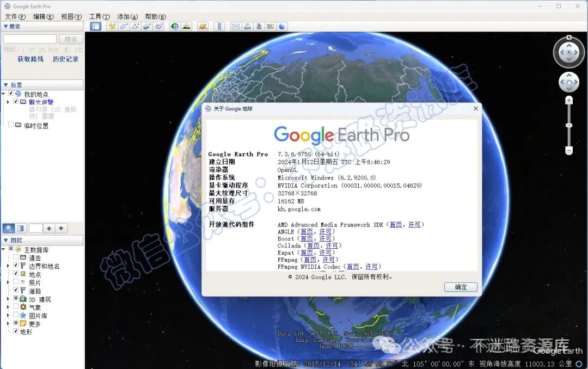Enable the 通告 layer checkbox
The width and height of the screenshot is (588, 369).
click(x=16, y=257)
